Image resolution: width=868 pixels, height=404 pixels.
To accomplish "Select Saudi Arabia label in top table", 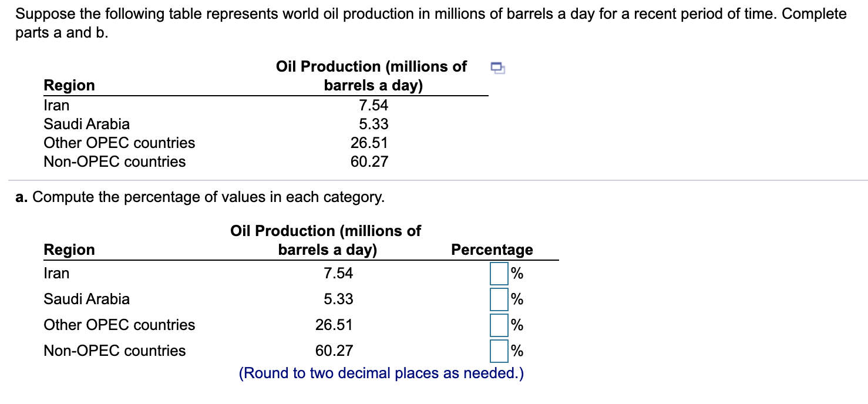I will click(87, 124).
